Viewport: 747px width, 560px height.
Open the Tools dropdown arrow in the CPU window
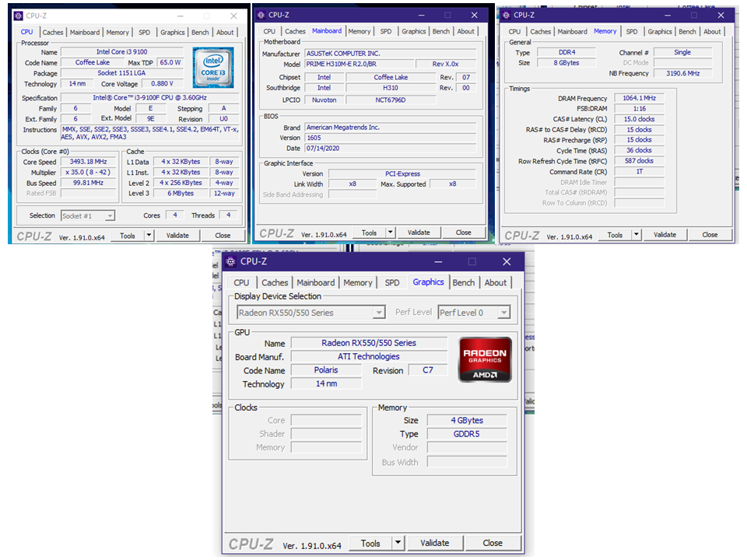click(149, 235)
